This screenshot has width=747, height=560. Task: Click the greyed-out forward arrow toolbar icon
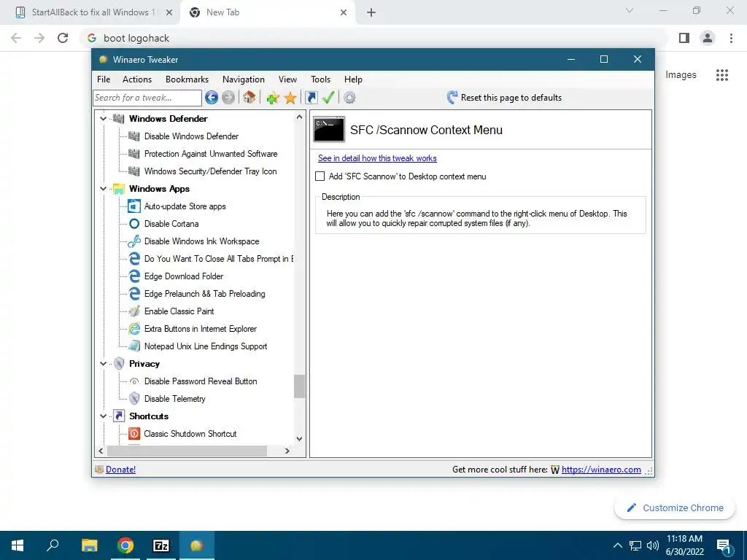click(228, 98)
